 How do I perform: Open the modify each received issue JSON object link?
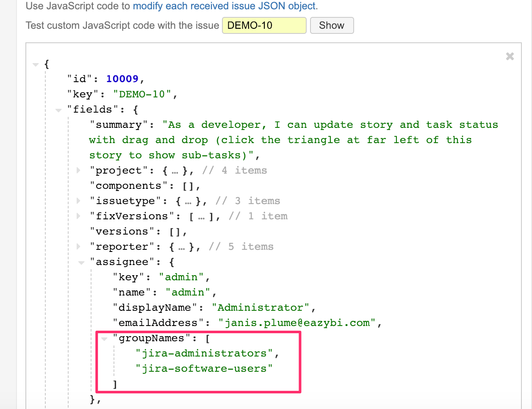224,6
